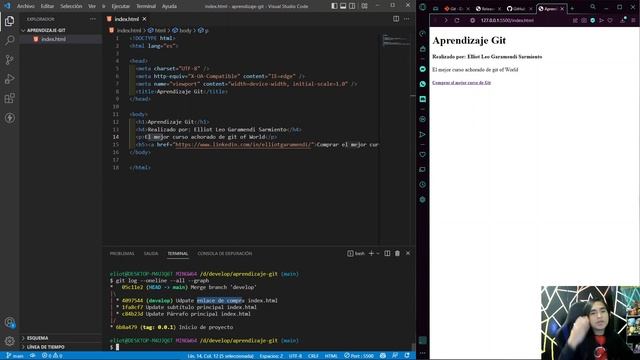Split the terminal pane
This screenshot has height=360, width=640.
[387, 253]
